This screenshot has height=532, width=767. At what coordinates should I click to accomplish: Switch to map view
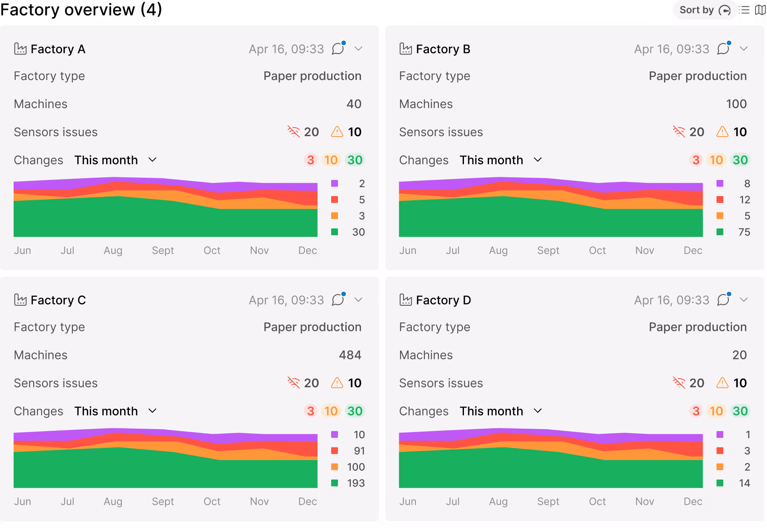[x=761, y=9]
